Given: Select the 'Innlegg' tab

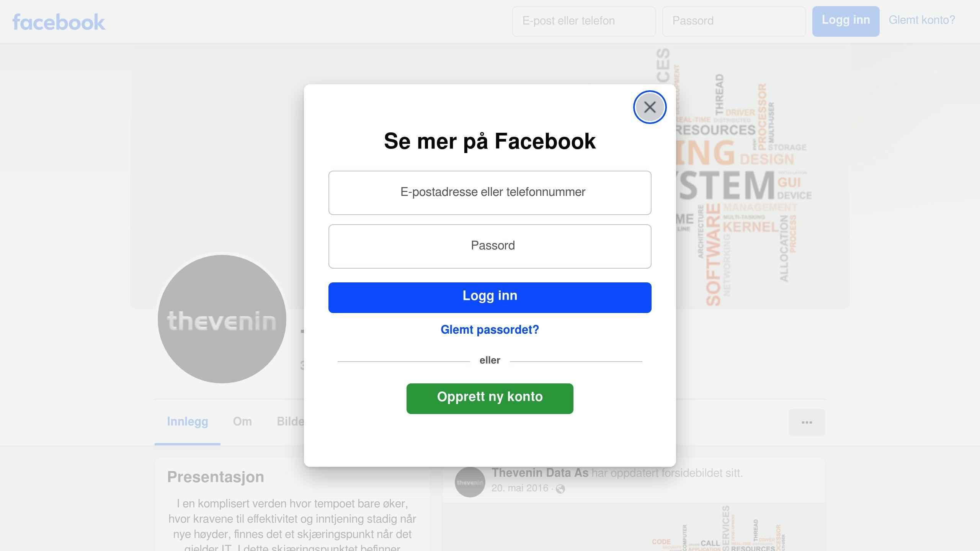Looking at the screenshot, I should click(x=187, y=421).
